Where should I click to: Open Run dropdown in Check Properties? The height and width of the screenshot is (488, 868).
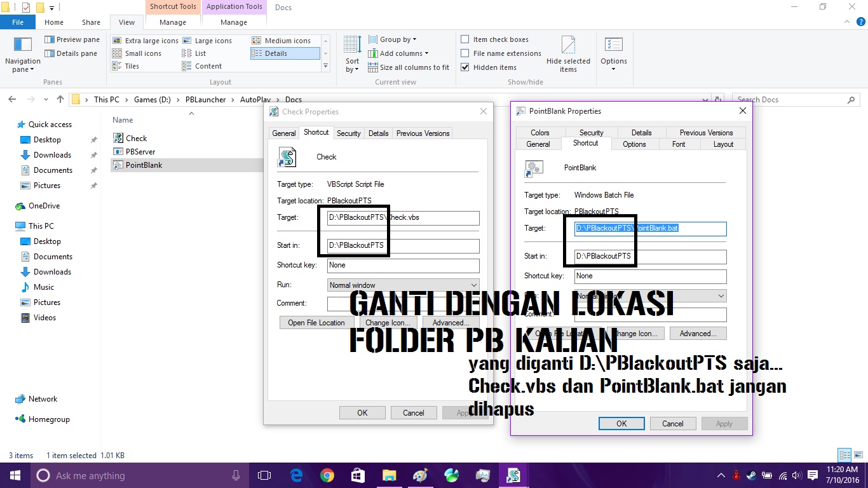tap(403, 285)
